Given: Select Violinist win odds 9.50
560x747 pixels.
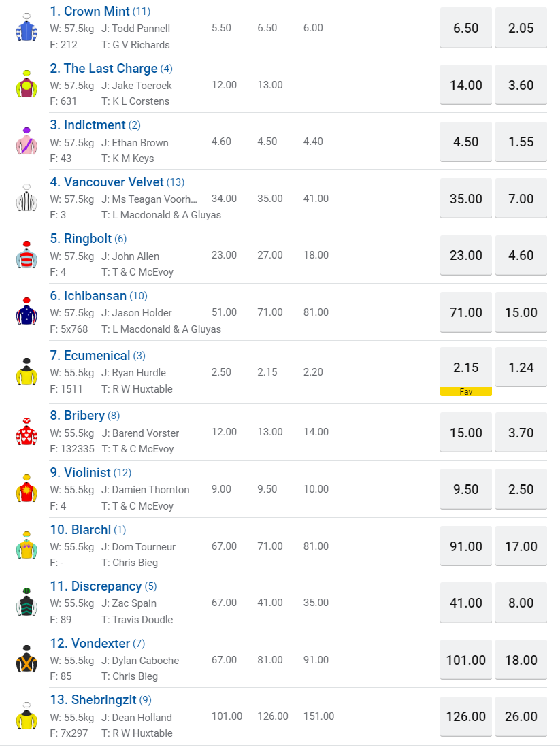Looking at the screenshot, I should point(466,490).
